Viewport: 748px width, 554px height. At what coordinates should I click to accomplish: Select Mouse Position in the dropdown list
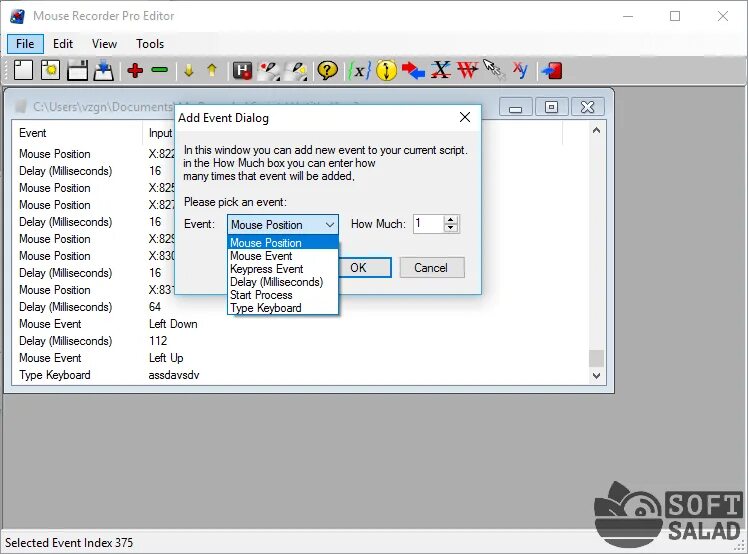[x=283, y=242]
